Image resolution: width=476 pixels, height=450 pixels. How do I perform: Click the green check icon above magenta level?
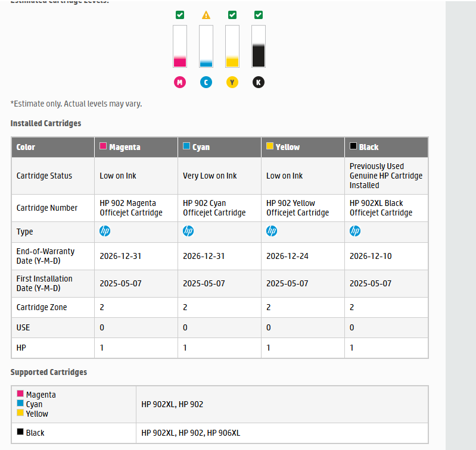click(180, 15)
